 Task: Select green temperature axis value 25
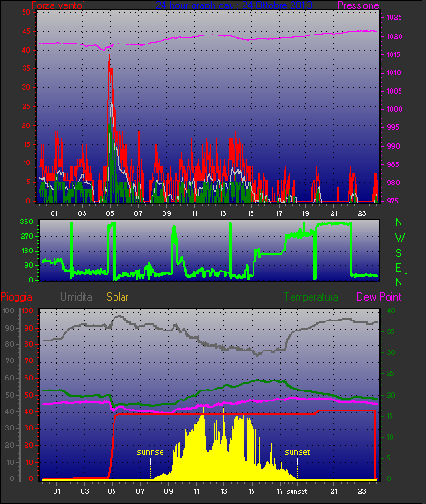pos(391,373)
